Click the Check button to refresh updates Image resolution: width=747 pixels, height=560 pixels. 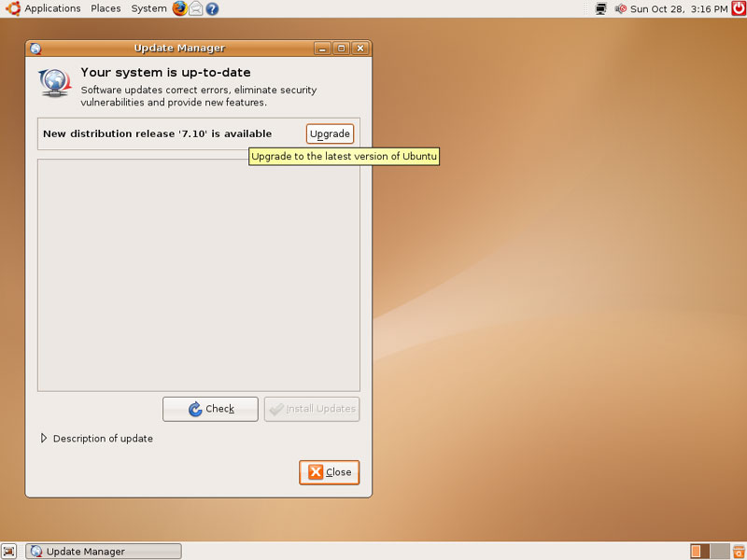210,409
